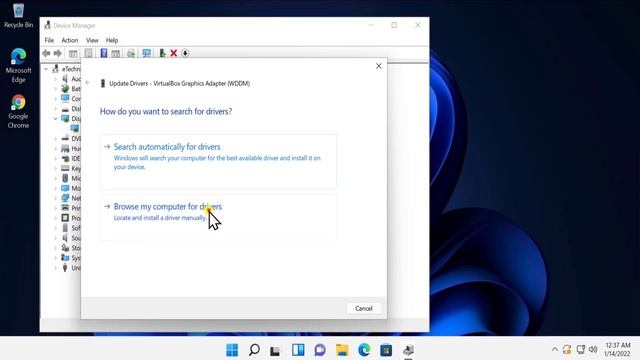Collapse the expanded 'Disp' display adapters node

(56, 118)
